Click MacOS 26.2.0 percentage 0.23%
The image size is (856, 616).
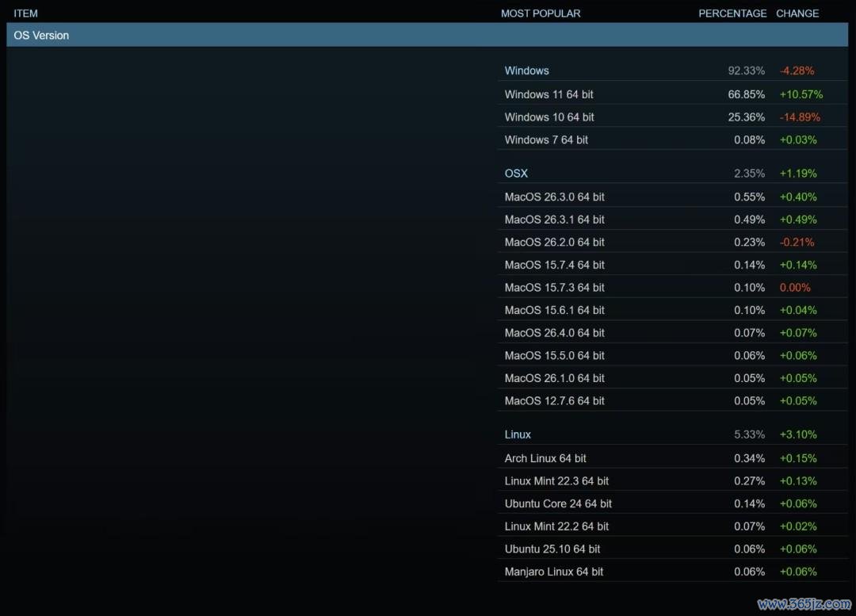(x=750, y=242)
